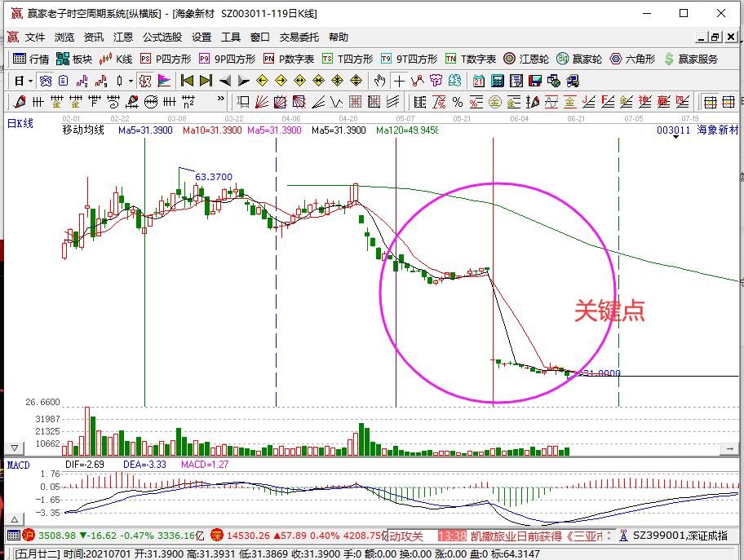Image resolution: width=744 pixels, height=560 pixels.
Task: Step chart left with the black left arrow
Action: pos(225,81)
